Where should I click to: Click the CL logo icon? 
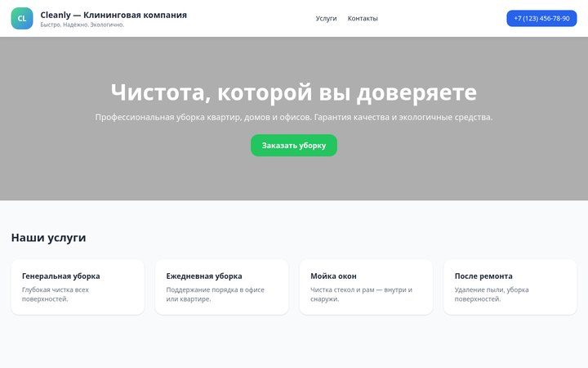[x=22, y=18]
